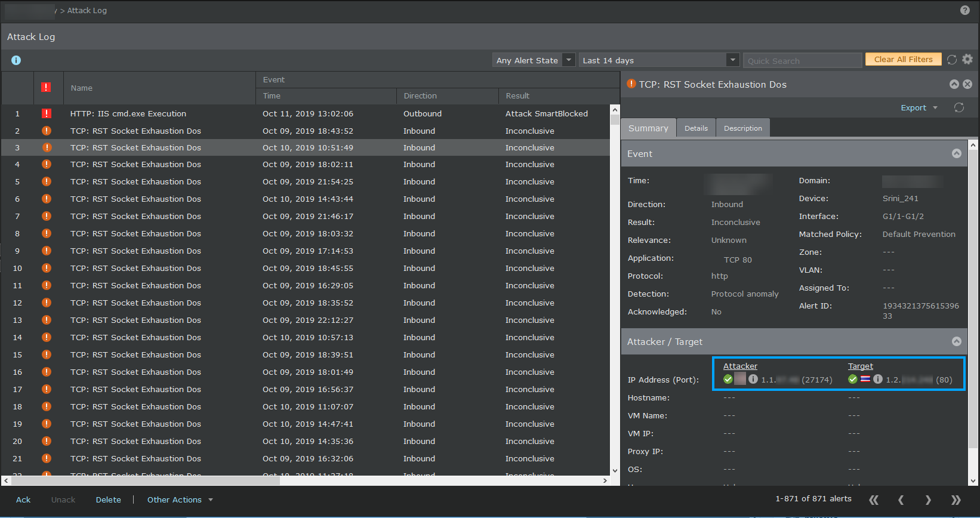980x518 pixels.
Task: Collapse the Event section
Action: coord(957,153)
